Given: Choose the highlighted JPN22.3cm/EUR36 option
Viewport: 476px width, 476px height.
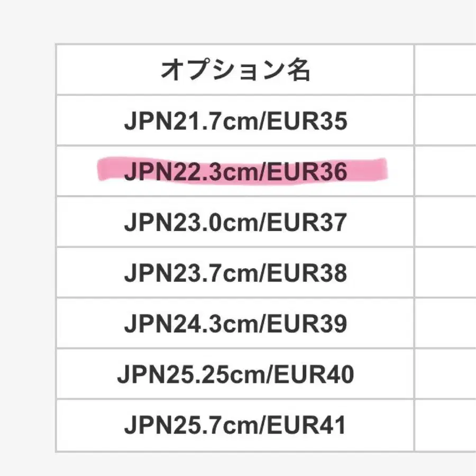Looking at the screenshot, I should coord(235,171).
